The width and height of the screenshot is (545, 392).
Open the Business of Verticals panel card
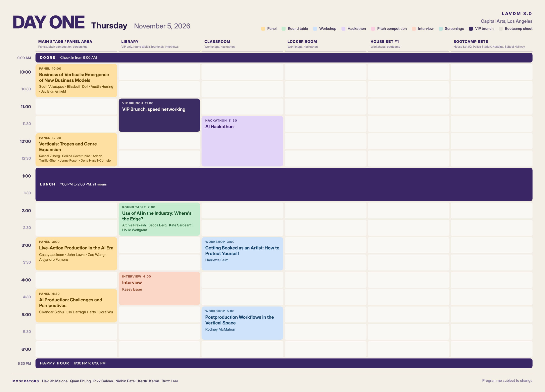coord(76,81)
